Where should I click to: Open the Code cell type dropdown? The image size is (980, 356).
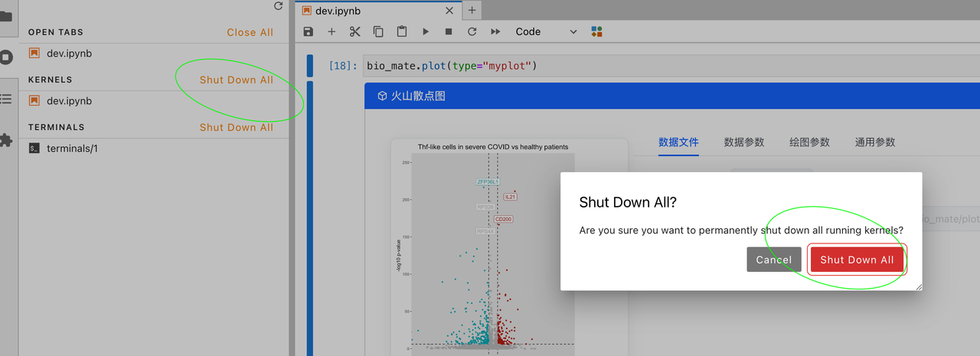pos(546,31)
